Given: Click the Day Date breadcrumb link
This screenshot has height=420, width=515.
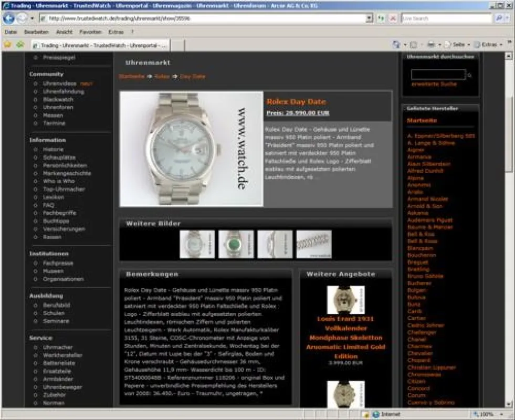Looking at the screenshot, I should (193, 77).
